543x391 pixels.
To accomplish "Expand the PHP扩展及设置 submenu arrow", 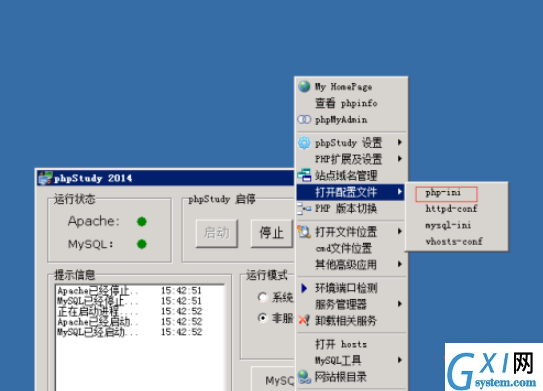I will [400, 159].
